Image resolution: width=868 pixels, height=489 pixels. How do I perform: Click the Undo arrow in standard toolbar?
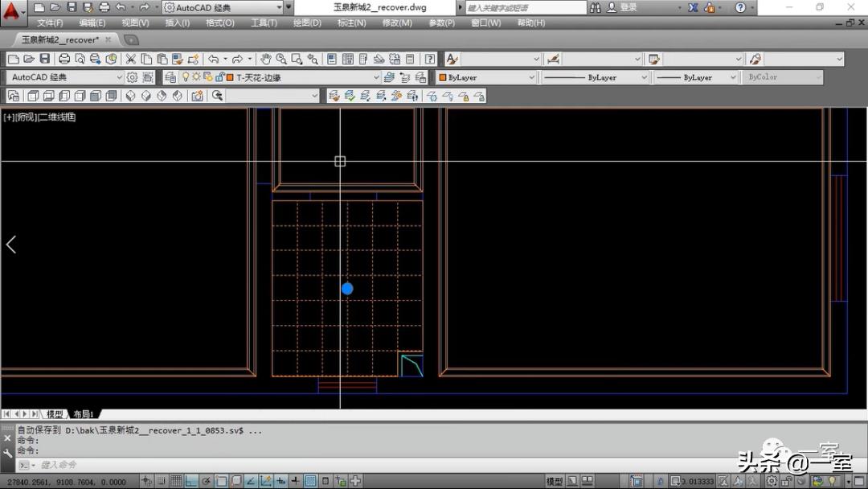(x=213, y=59)
